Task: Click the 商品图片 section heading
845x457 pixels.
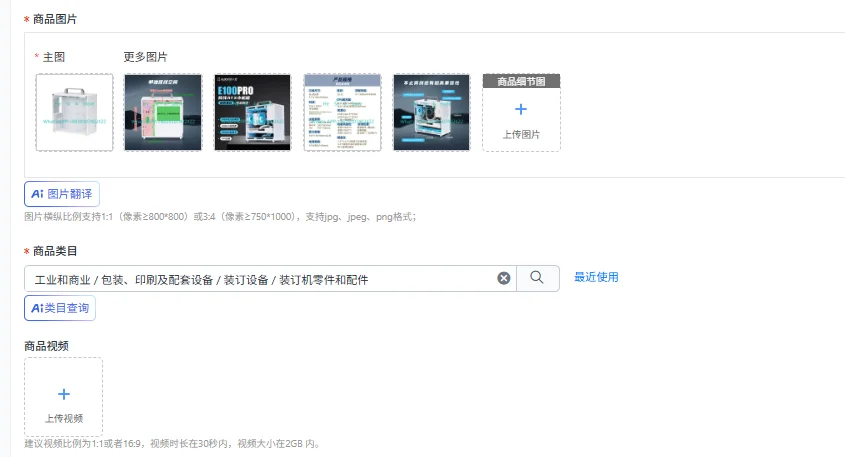Action: click(x=55, y=19)
